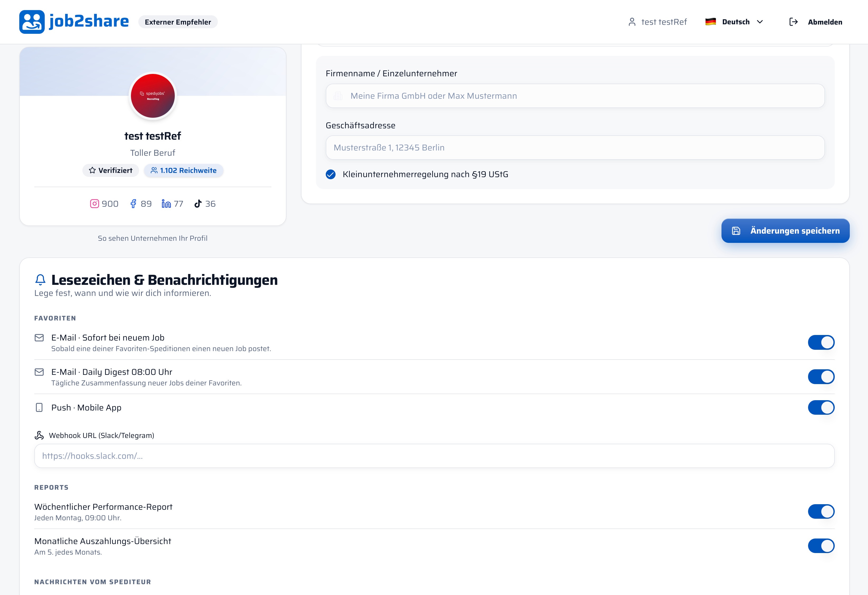This screenshot has height=595, width=868.
Task: Click the LinkedIn icon with 77 followers
Action: (x=166, y=204)
